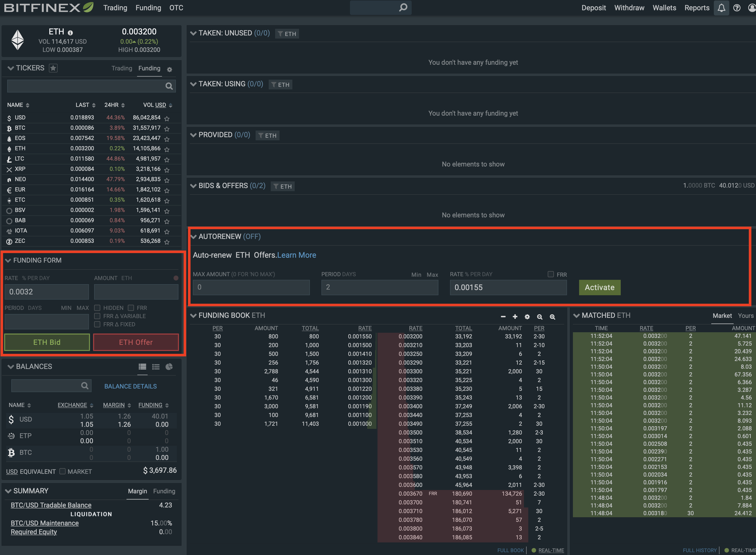Collapse the AUTORENEW section

pos(193,236)
